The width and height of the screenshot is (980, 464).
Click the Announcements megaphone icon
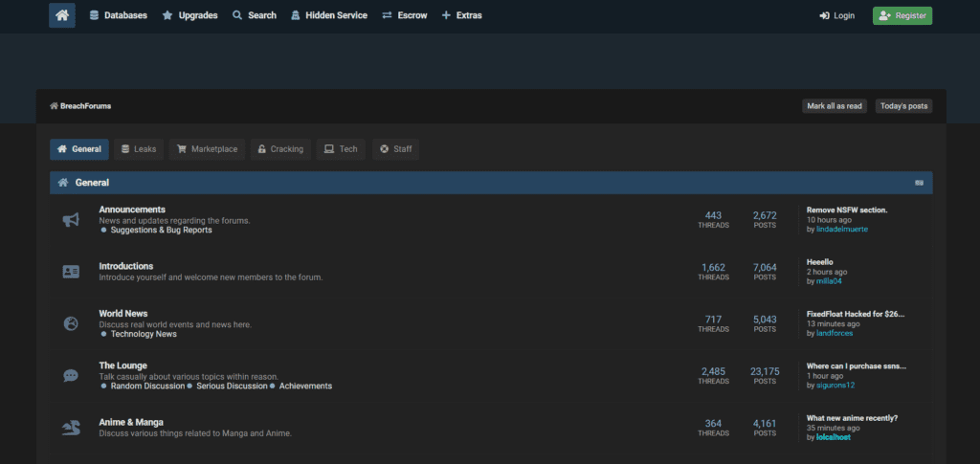point(71,220)
